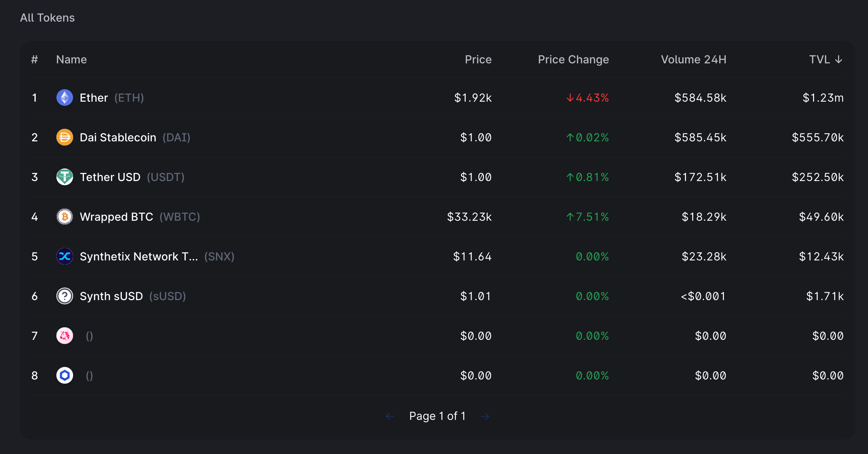
Task: Sort tokens by Price Change header
Action: pos(573,60)
